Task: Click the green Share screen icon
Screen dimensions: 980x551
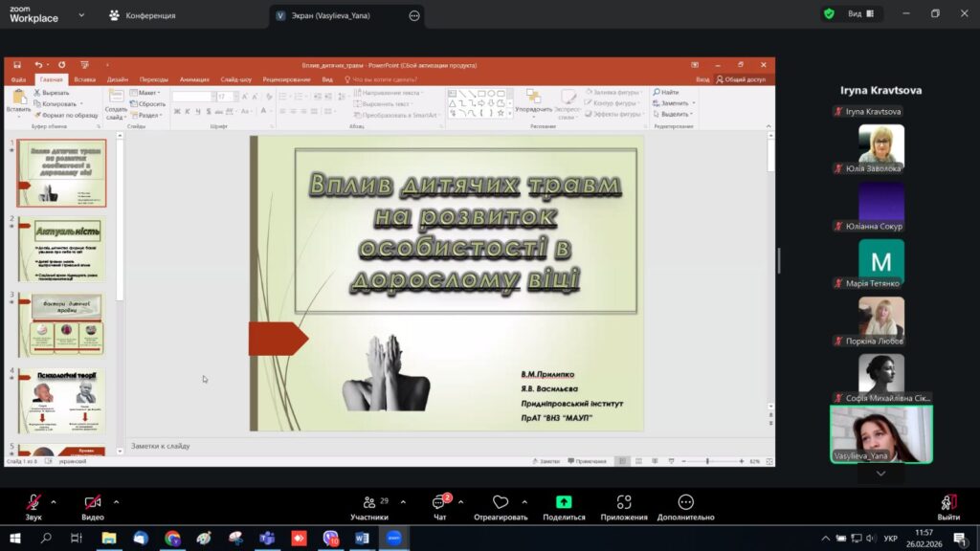Action: [x=564, y=502]
